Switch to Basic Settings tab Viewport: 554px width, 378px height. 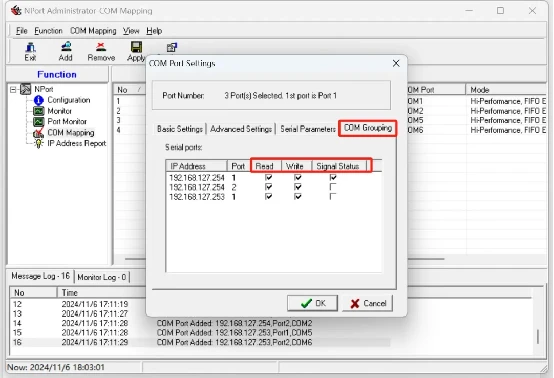click(180, 129)
